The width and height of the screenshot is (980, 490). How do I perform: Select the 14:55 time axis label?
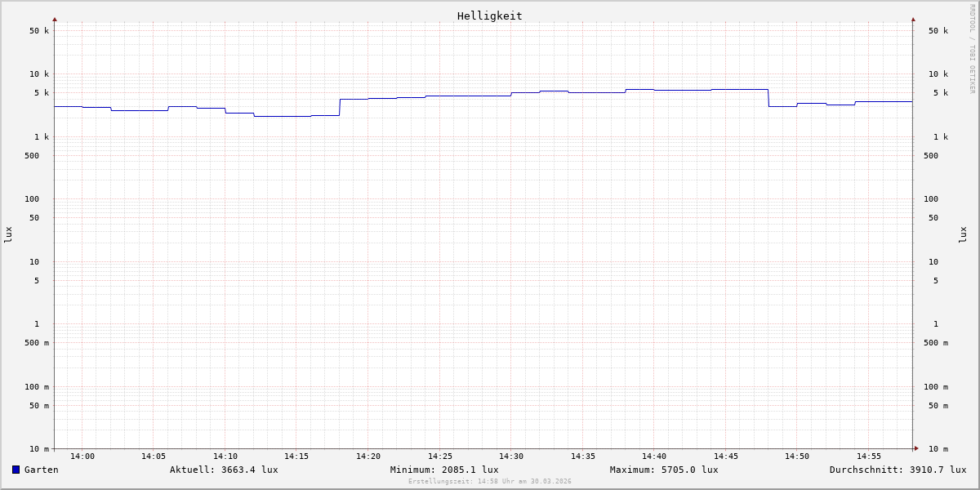pyautogui.click(x=869, y=457)
